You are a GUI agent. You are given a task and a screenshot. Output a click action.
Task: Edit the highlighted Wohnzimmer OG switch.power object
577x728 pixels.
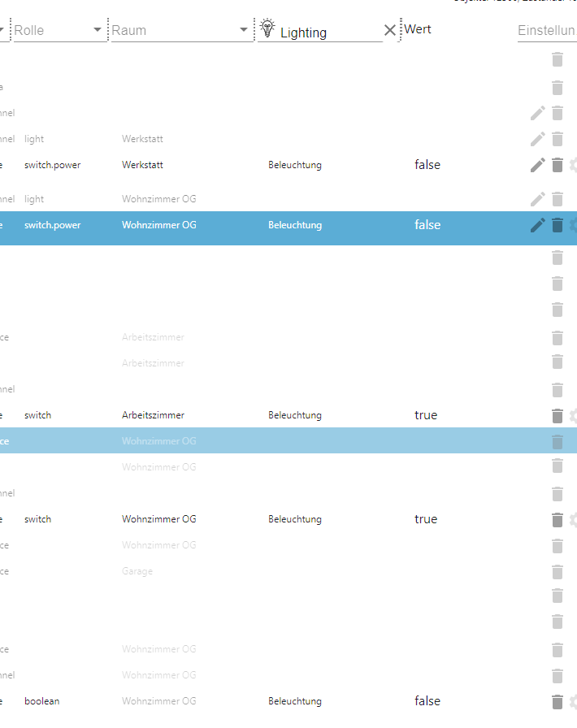point(537,225)
